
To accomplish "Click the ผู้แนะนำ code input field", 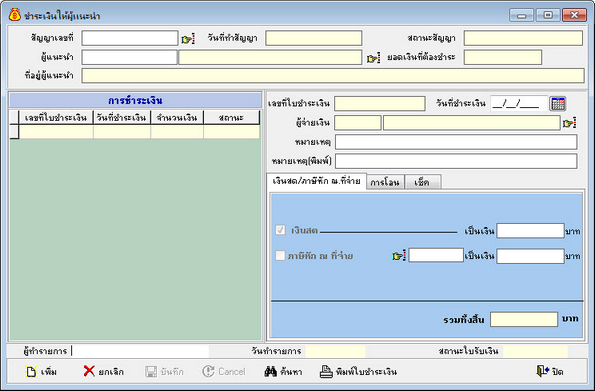I will tap(129, 58).
